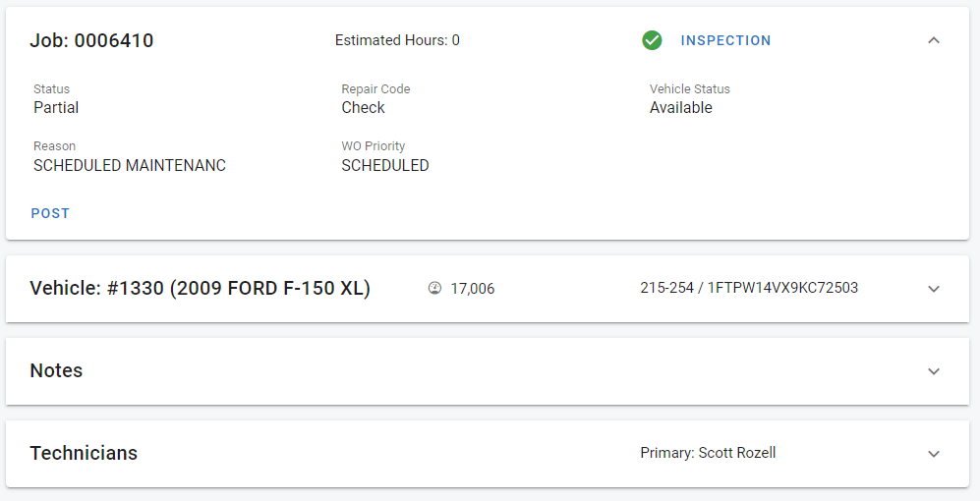The width and height of the screenshot is (980, 501).
Task: Expand the Vehicle panel chevron
Action: [x=934, y=289]
